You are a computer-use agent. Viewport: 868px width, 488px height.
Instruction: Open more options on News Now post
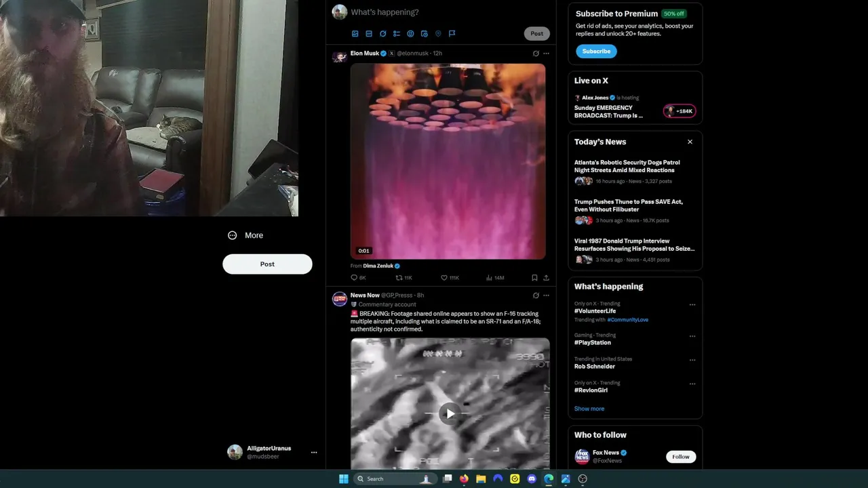point(546,296)
